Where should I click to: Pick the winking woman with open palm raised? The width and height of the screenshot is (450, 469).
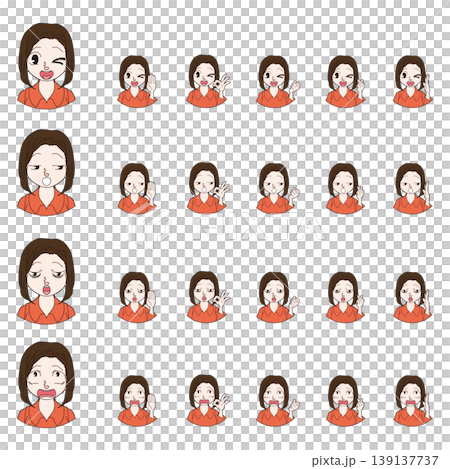click(x=137, y=81)
